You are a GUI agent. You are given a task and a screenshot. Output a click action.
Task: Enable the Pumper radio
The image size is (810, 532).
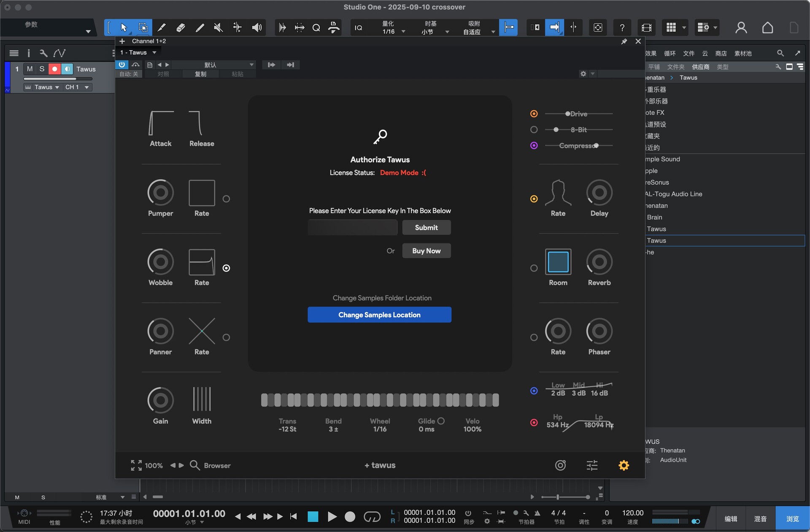[x=226, y=199]
